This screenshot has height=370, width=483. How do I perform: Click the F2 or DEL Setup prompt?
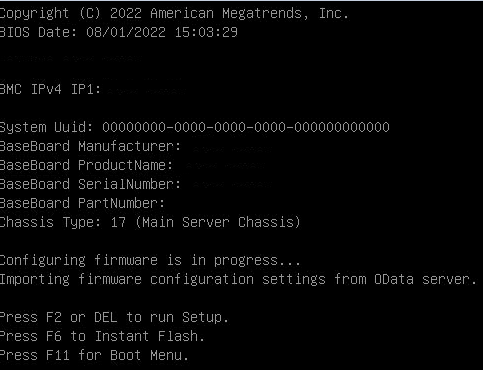pyautogui.click(x=114, y=318)
